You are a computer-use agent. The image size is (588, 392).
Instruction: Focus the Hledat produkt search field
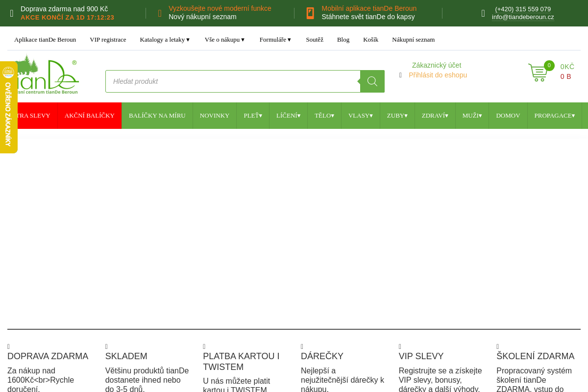233,81
